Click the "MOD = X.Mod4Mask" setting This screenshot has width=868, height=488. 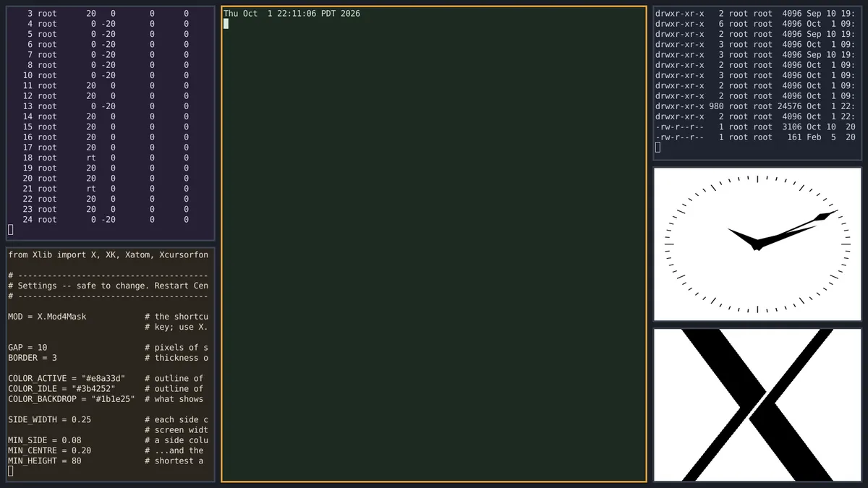click(x=47, y=317)
